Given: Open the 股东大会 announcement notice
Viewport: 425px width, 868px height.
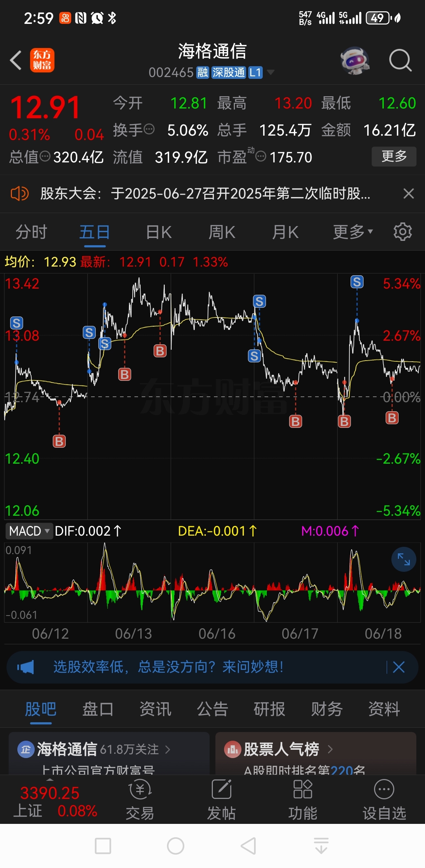Looking at the screenshot, I should 205,193.
